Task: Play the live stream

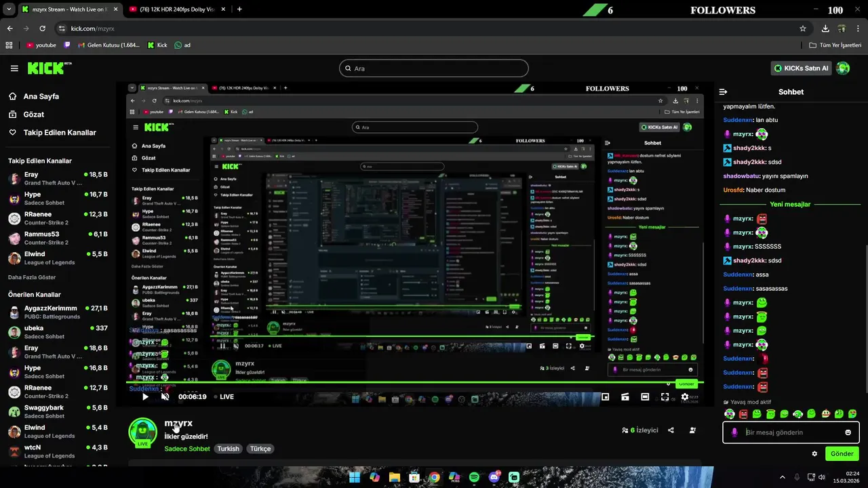Action: coord(144,397)
